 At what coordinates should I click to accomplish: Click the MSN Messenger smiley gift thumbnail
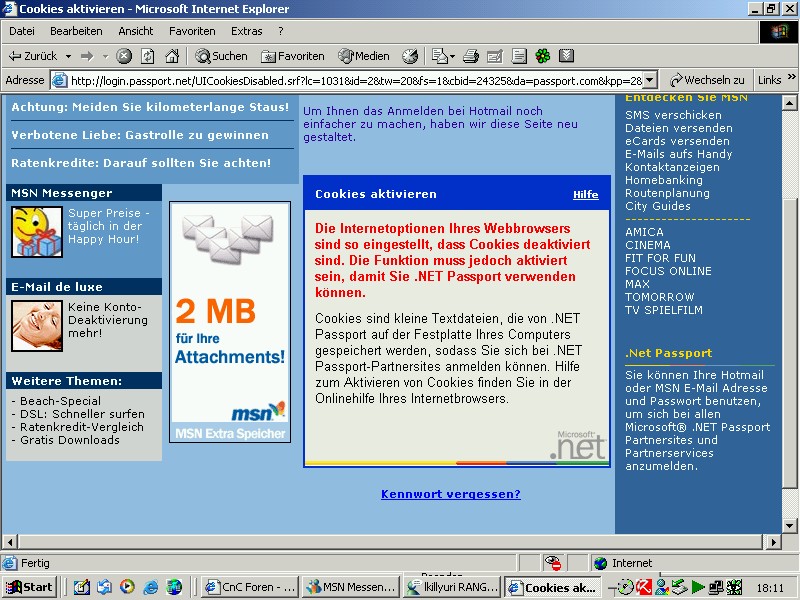pyautogui.click(x=37, y=232)
